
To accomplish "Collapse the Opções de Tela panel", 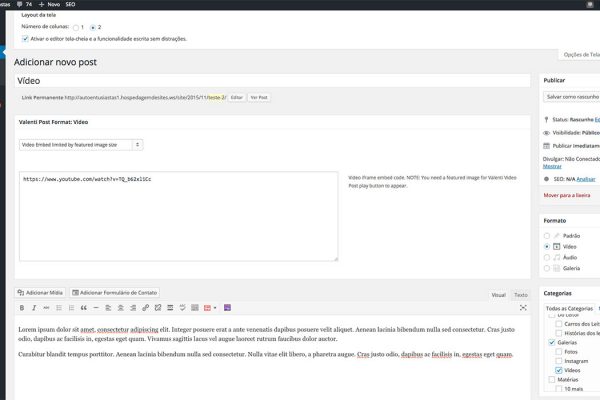I will coord(580,53).
